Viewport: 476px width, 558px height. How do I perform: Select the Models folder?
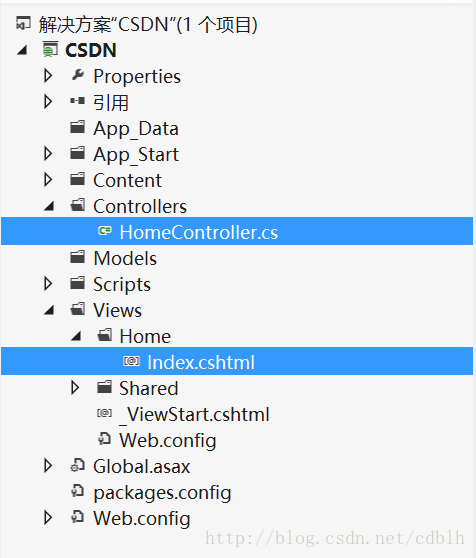[x=125, y=258]
